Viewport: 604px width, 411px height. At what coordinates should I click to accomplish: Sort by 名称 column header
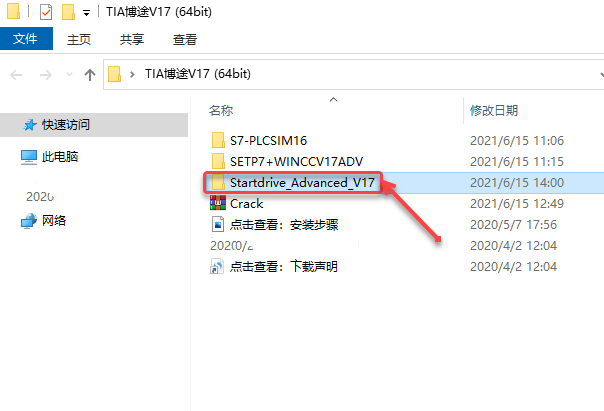click(x=221, y=111)
